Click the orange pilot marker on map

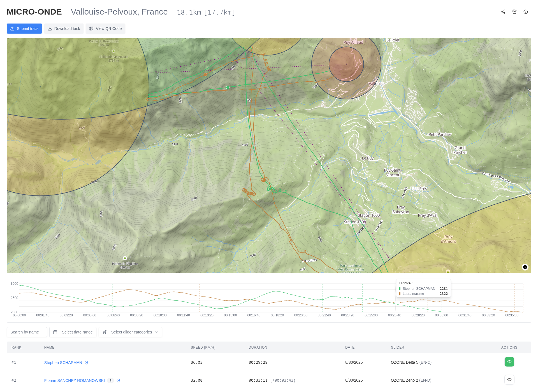[205, 74]
